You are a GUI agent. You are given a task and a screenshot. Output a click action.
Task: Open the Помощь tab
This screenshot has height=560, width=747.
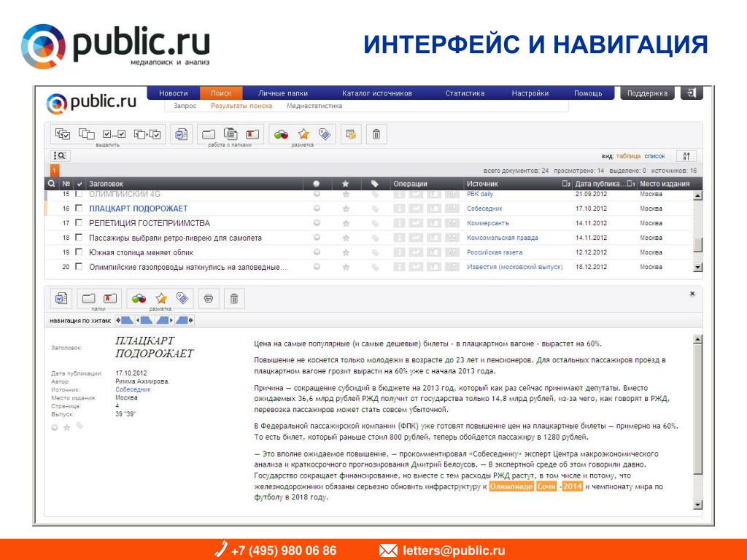(588, 93)
